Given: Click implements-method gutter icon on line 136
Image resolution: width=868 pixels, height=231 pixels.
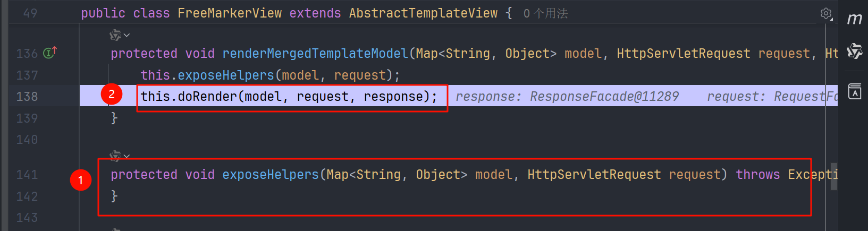Looking at the screenshot, I should click(x=49, y=53).
